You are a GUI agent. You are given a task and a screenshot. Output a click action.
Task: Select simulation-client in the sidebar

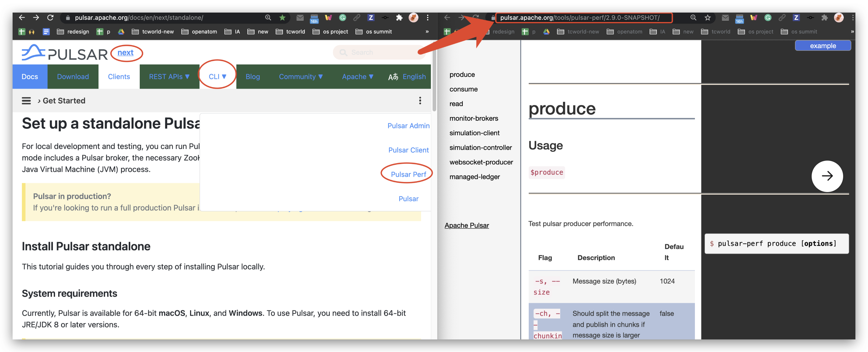(474, 133)
